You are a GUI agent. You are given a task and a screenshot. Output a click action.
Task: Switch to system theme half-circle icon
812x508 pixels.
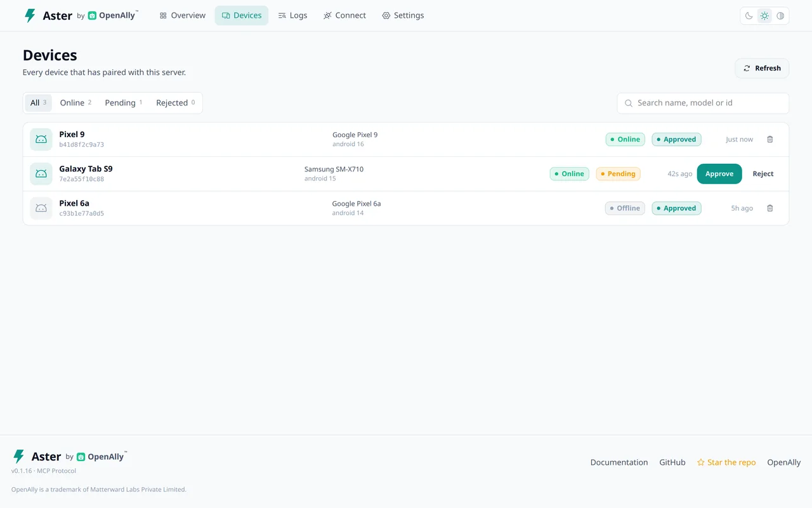780,16
